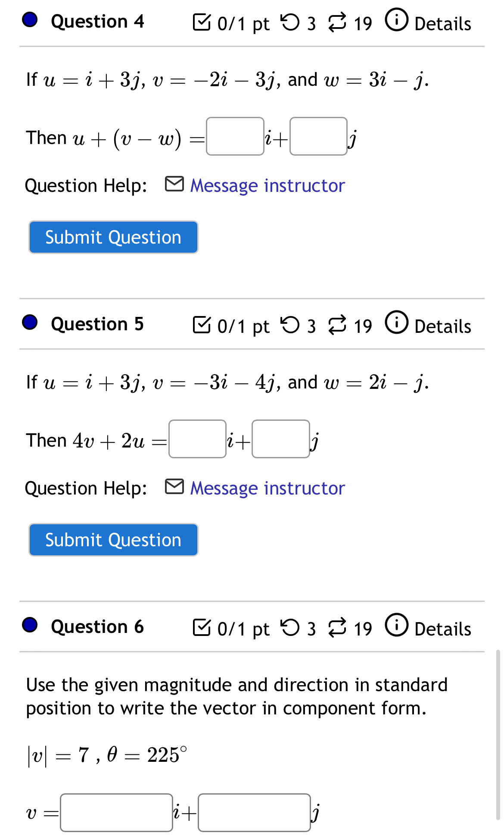This screenshot has height=839, width=504.
Task: Click Submit Question under Question 4
Action: coord(113,237)
